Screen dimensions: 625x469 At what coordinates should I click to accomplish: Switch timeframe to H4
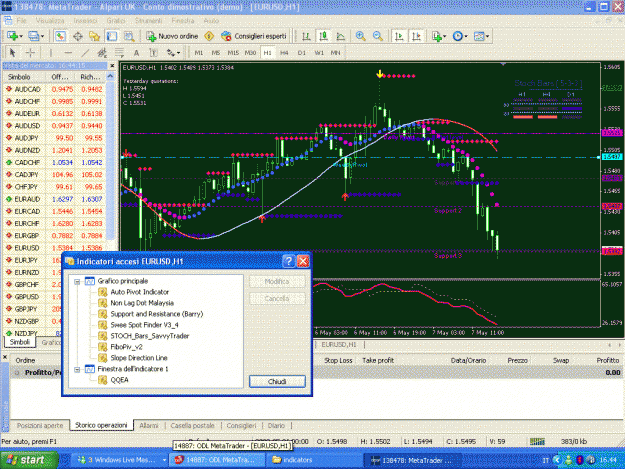point(284,53)
